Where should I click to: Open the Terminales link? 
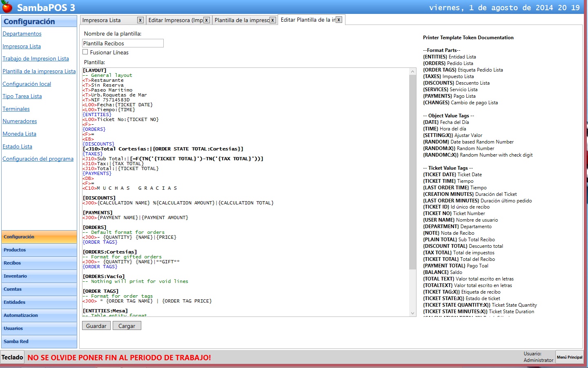coord(16,109)
